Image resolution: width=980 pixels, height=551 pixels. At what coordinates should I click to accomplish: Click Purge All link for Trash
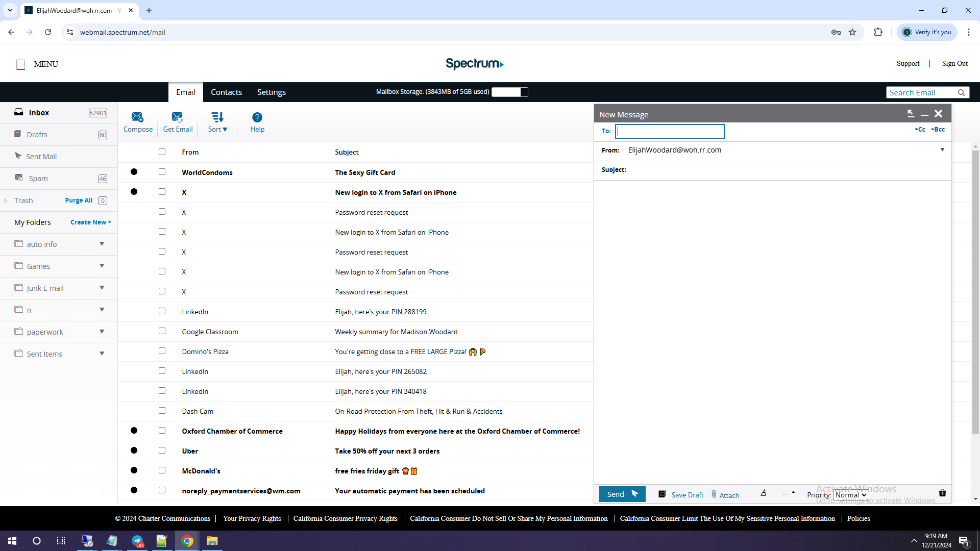tap(79, 201)
